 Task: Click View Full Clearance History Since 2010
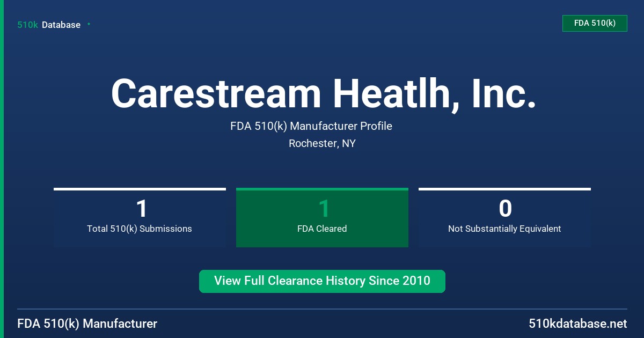322,281
